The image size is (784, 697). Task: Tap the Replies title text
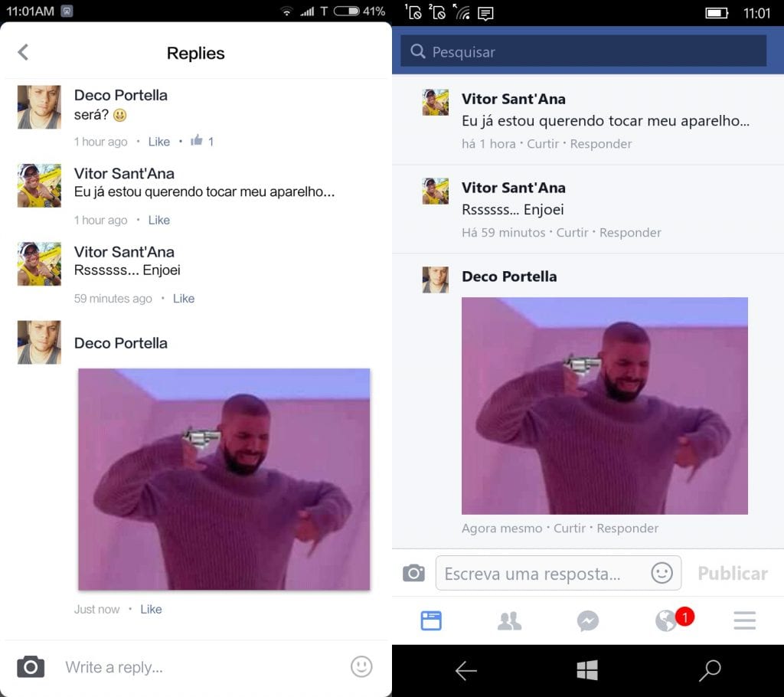tap(195, 53)
